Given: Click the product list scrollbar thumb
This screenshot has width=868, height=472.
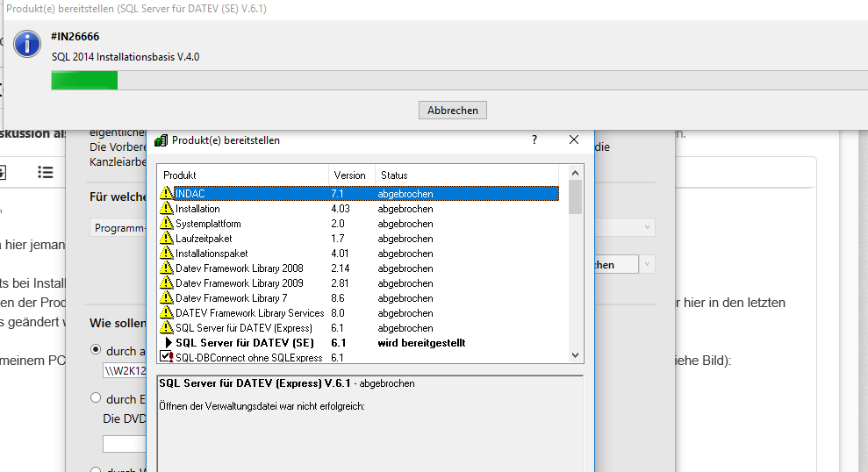Looking at the screenshot, I should point(575,197).
